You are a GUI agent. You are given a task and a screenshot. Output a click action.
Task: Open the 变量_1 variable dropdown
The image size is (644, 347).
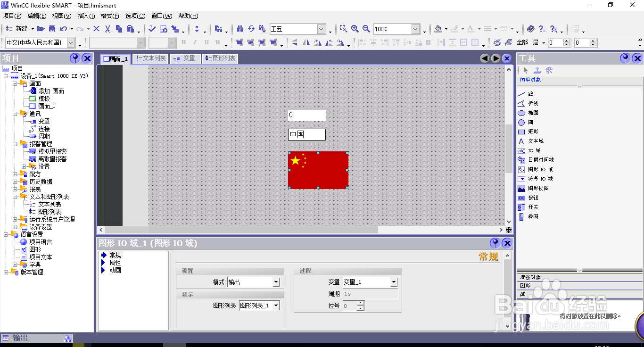coord(393,282)
